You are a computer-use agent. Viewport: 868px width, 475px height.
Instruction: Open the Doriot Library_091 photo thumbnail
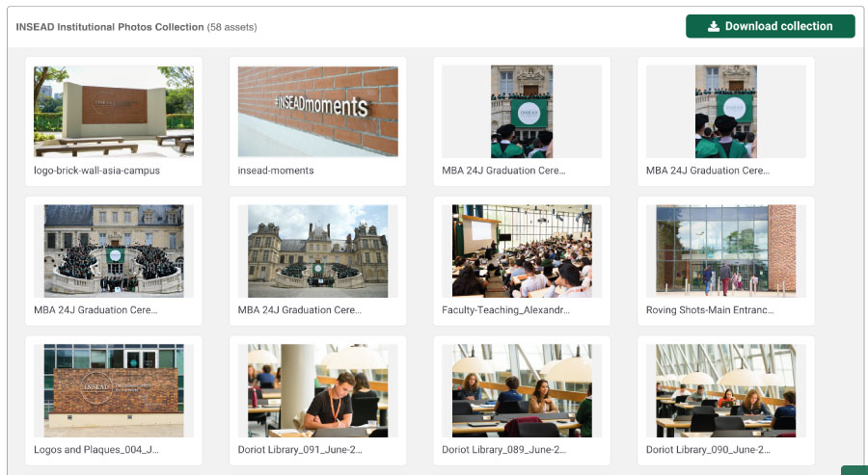click(317, 390)
